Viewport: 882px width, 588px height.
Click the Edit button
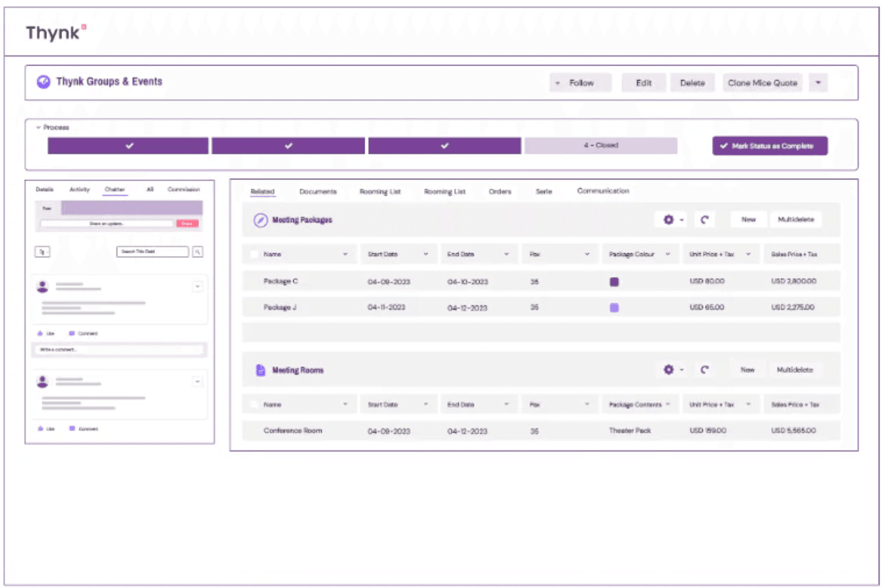(x=644, y=83)
